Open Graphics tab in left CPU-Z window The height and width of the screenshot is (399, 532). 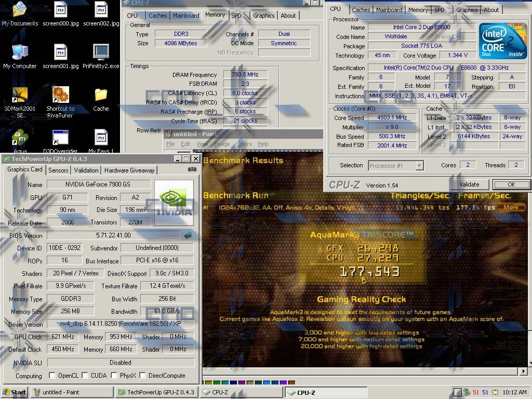(263, 16)
